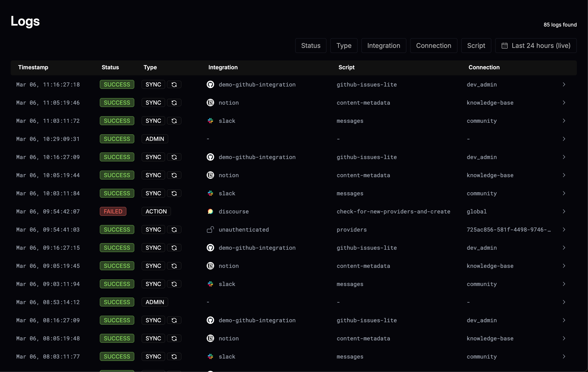Open the check-for-new-providers-and-create script entry
The image size is (588, 372).
click(x=393, y=211)
